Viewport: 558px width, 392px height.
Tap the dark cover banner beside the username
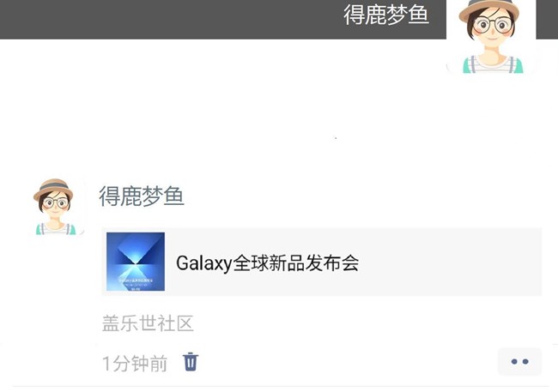171,19
